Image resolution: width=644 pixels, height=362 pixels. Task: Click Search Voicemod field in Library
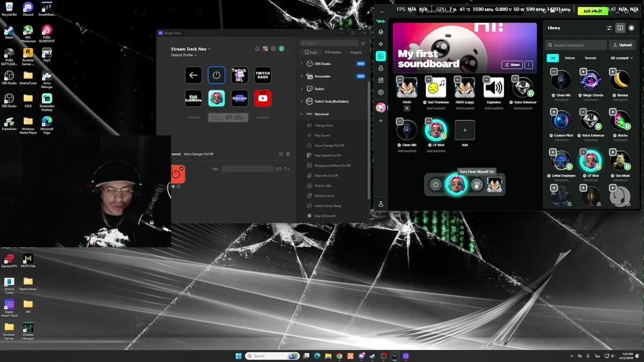[x=577, y=45]
